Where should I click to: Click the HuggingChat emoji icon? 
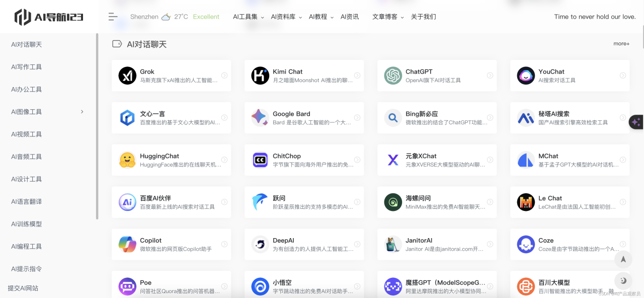(127, 160)
